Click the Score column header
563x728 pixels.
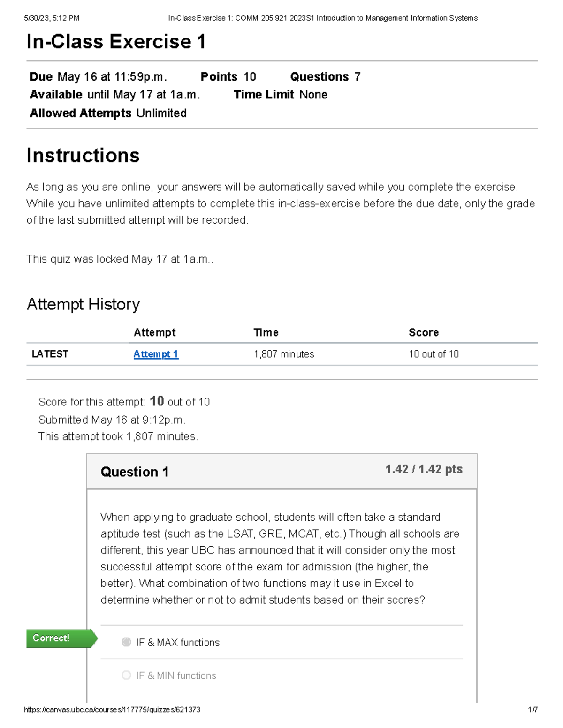point(424,333)
